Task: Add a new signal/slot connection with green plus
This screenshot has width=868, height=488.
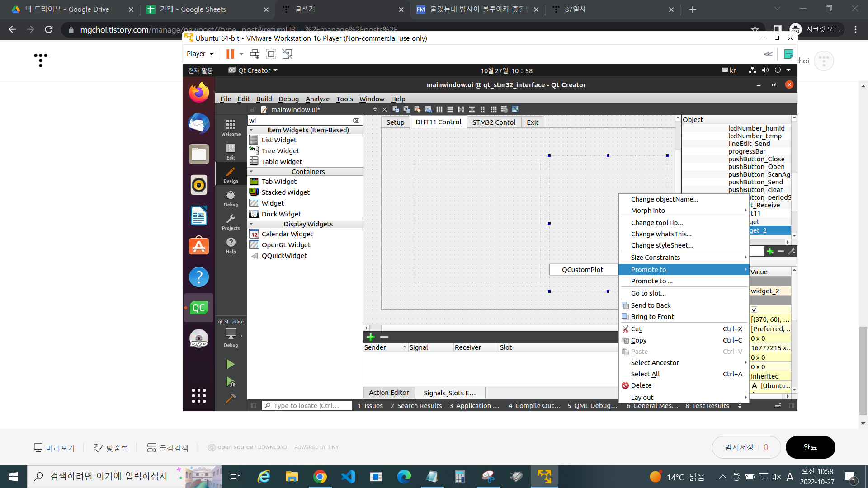Action: 370,337
